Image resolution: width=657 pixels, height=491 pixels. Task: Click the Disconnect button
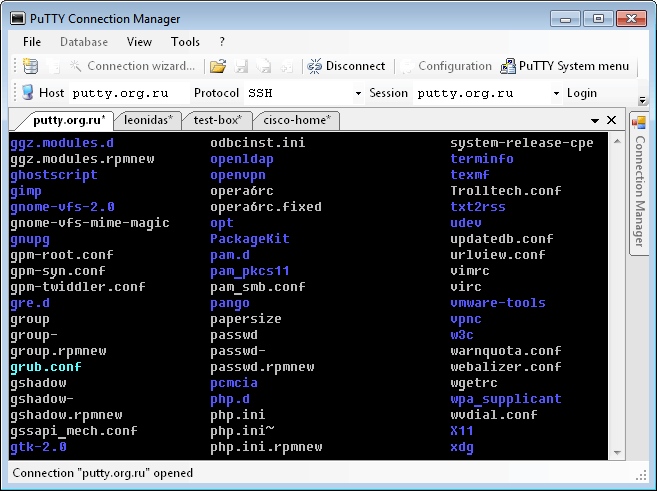pos(346,66)
